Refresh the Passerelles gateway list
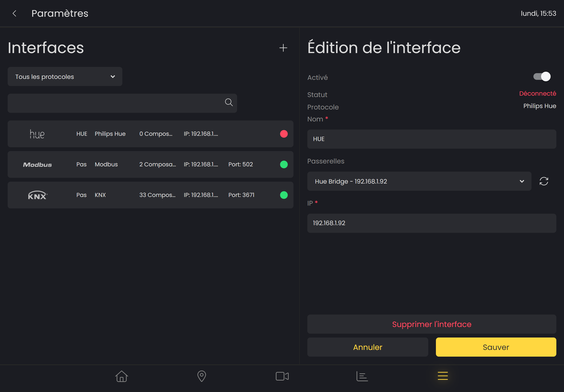The height and width of the screenshot is (392, 564). (544, 181)
